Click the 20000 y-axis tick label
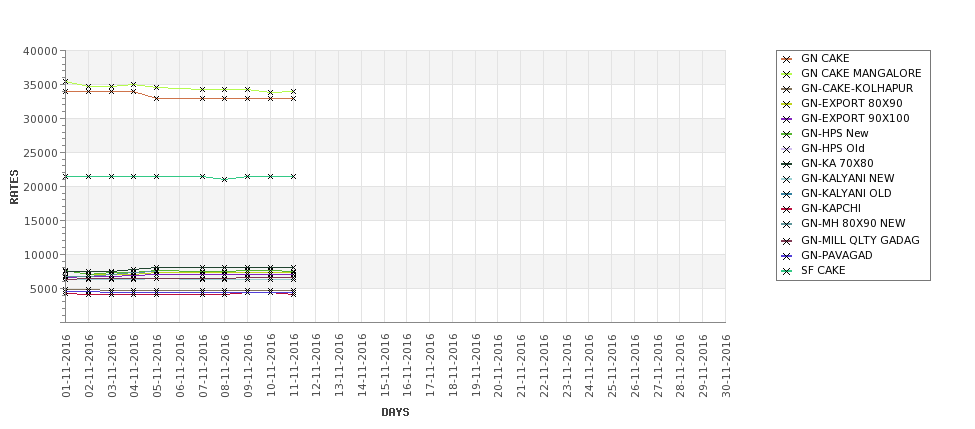 point(40,187)
